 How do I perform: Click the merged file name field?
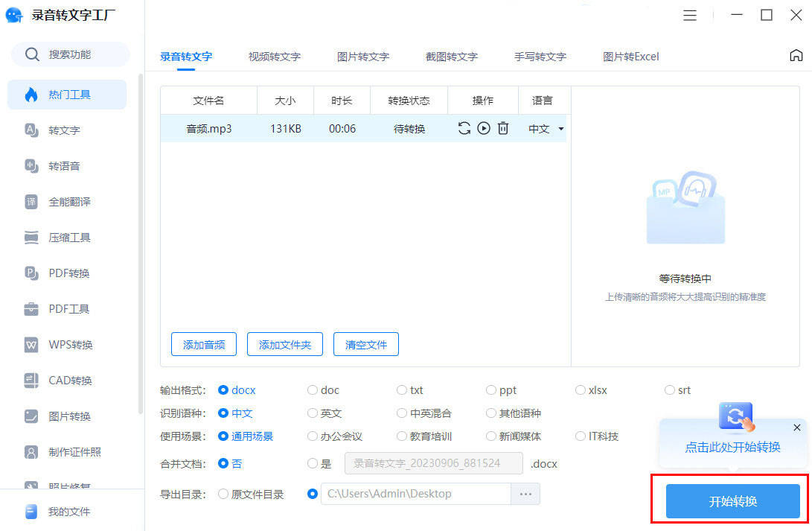click(433, 463)
